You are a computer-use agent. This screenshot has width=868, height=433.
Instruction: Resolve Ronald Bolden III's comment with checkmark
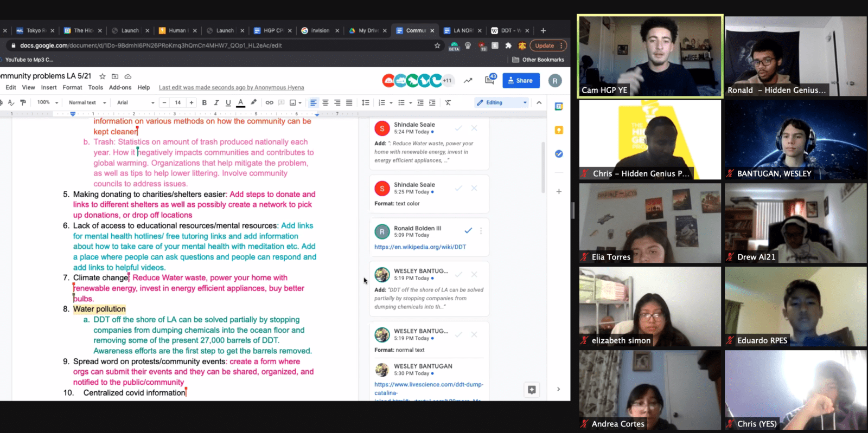(468, 231)
